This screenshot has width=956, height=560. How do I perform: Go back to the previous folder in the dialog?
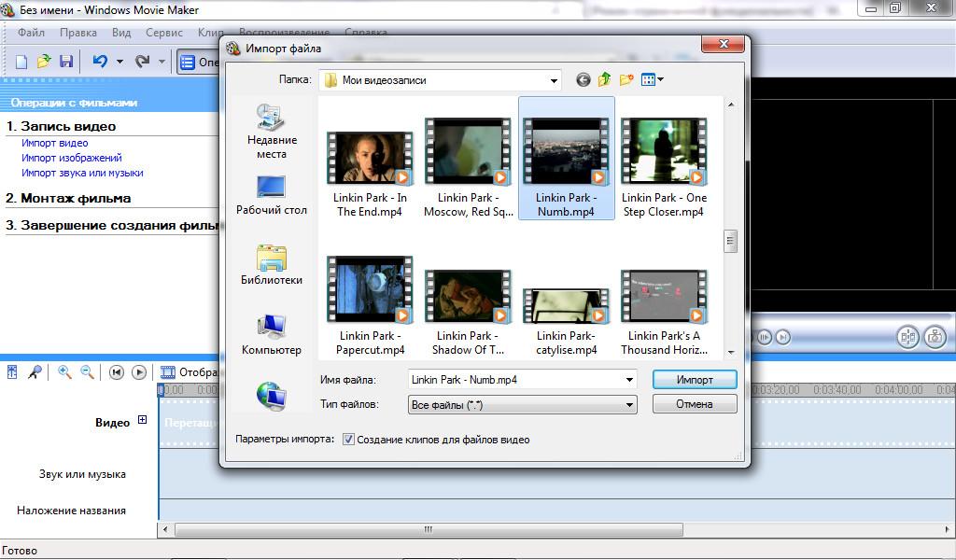point(583,80)
